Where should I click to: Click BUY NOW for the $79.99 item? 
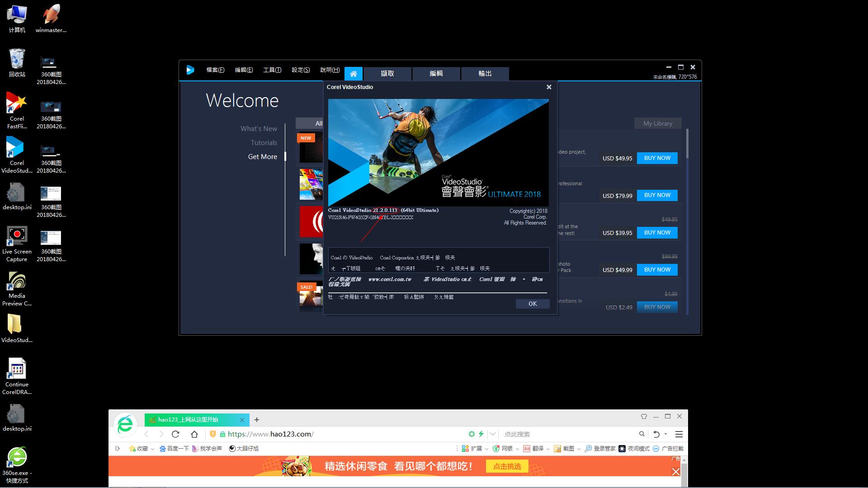[657, 195]
